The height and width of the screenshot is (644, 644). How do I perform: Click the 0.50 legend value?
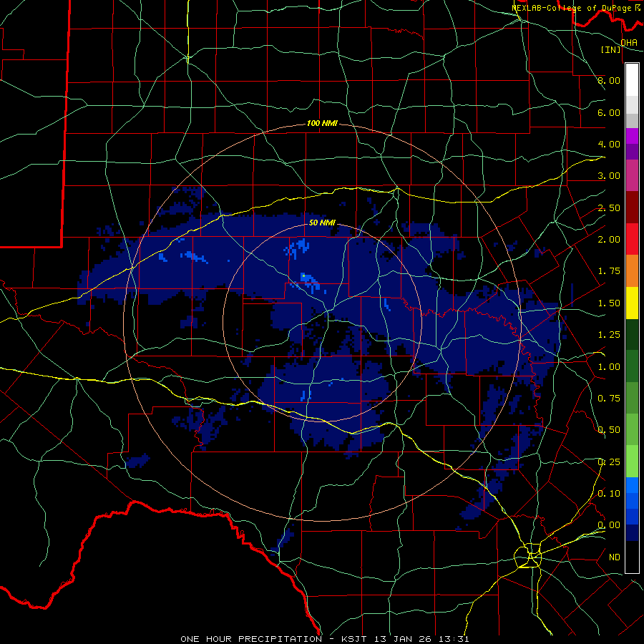tap(609, 430)
